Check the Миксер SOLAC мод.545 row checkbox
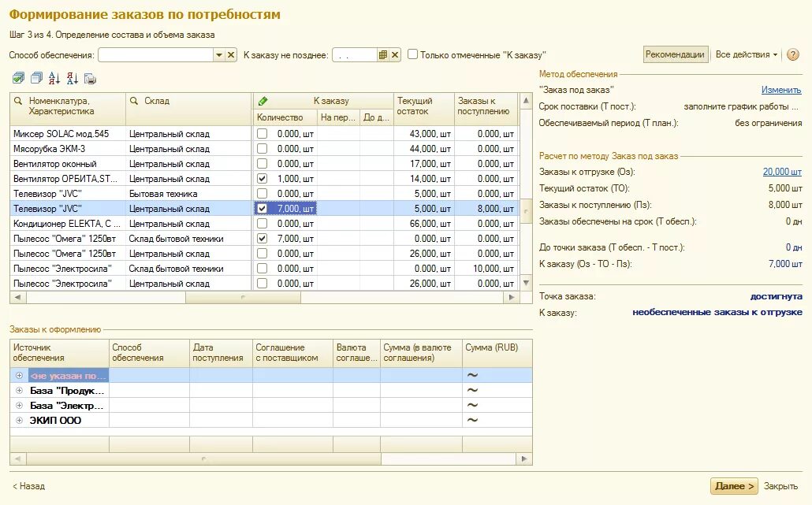 (x=262, y=133)
